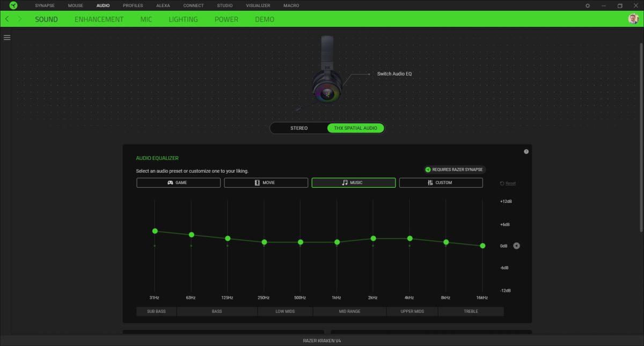Open the Audio top tab
644x346 pixels.
103,5
